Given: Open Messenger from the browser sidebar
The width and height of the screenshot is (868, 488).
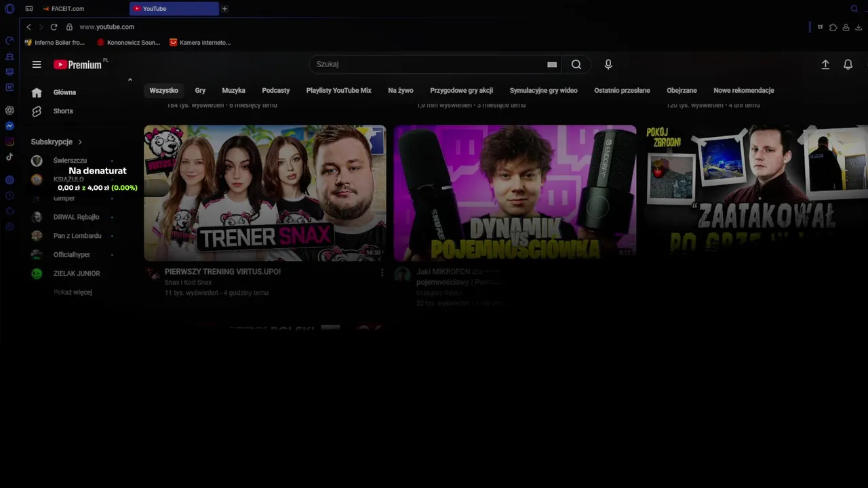Looking at the screenshot, I should [9, 126].
